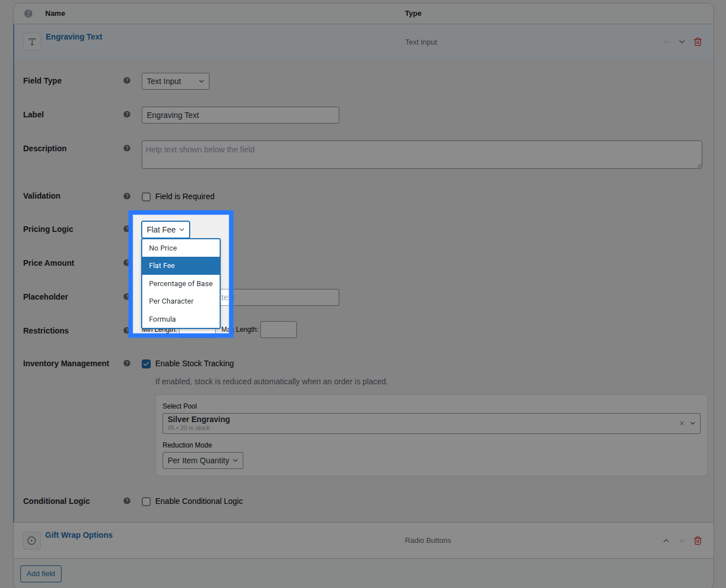Choose Flat Fee from pricing options

point(181,266)
